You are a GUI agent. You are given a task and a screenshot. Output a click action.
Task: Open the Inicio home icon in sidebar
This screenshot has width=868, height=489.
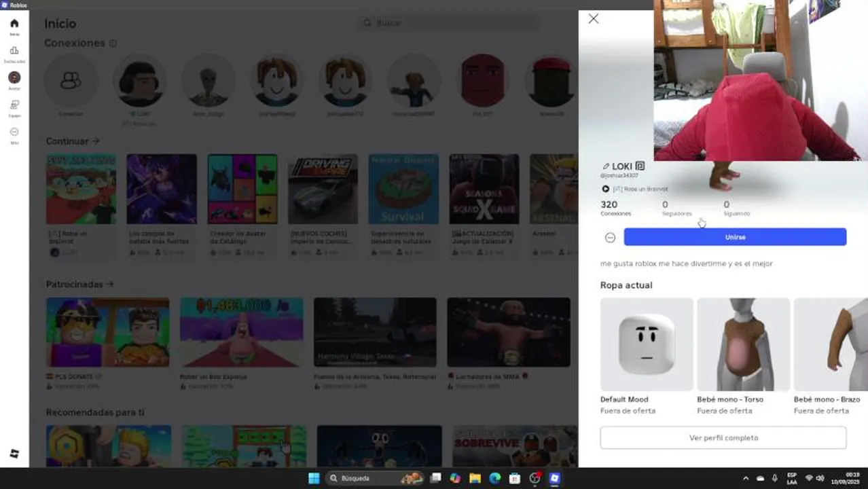pos(14,24)
